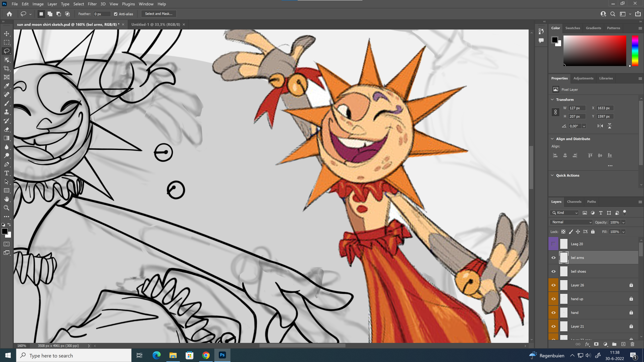This screenshot has width=644, height=362.
Task: Select the Zoom tool
Action: point(7,208)
